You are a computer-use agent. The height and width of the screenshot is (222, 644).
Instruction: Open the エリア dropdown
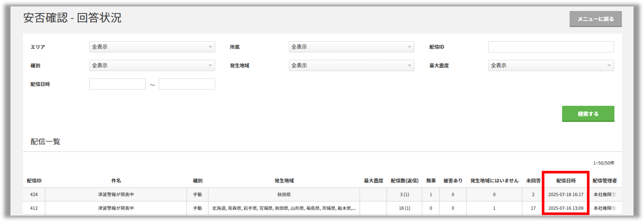(152, 47)
